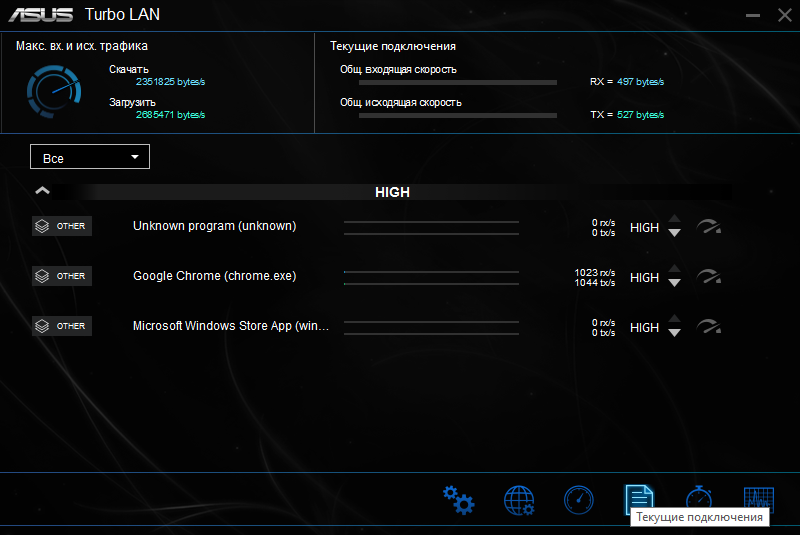
Task: Click the Макс. вх. и исх. трафика heading
Action: [82, 46]
